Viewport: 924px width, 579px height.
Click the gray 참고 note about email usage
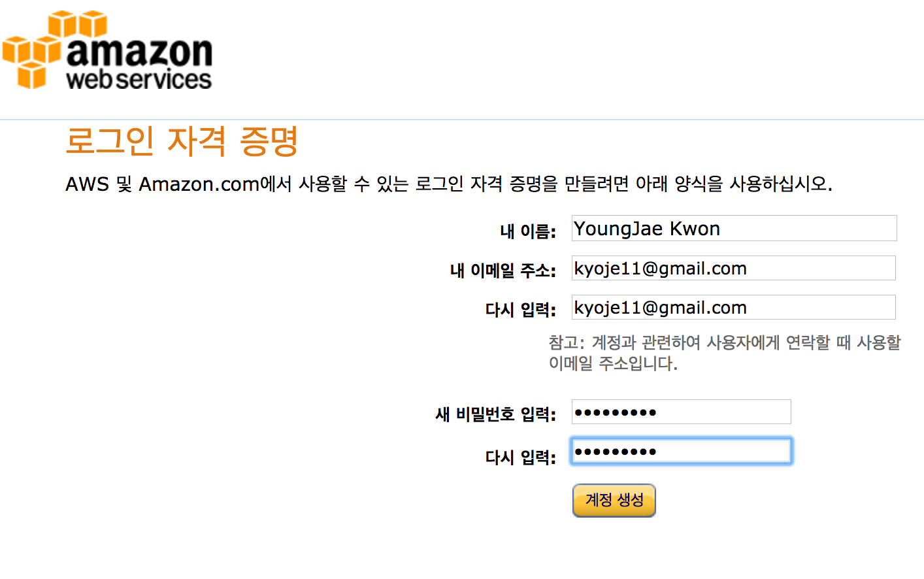point(725,352)
